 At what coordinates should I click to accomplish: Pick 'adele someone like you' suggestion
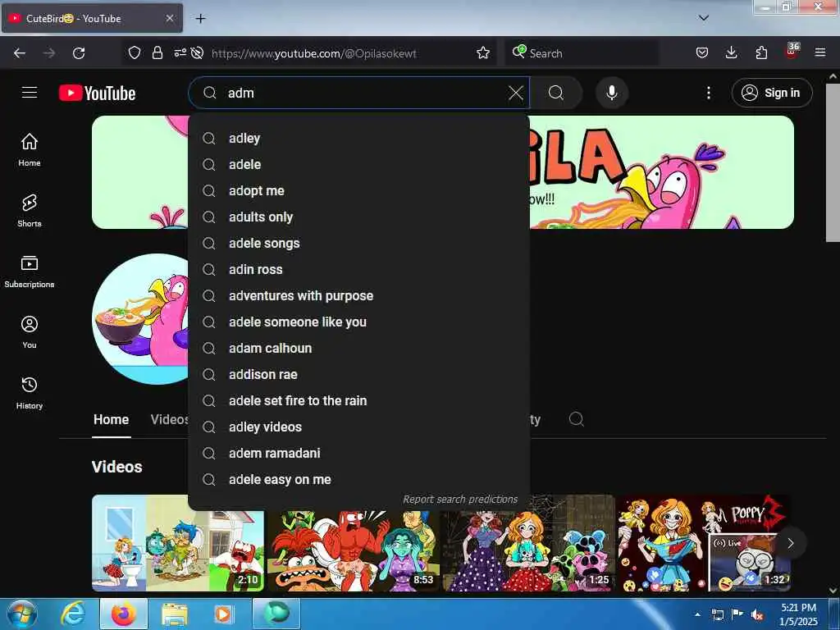(359, 322)
